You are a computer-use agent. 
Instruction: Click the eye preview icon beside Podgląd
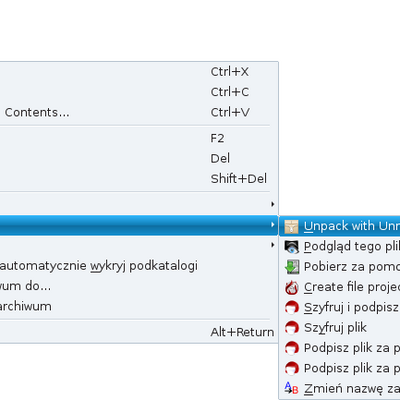tap(291, 247)
